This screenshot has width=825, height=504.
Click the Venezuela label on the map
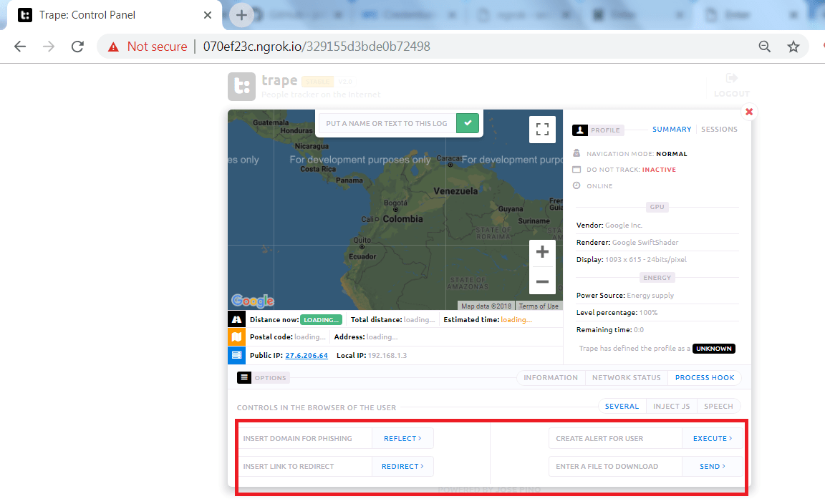pos(455,191)
